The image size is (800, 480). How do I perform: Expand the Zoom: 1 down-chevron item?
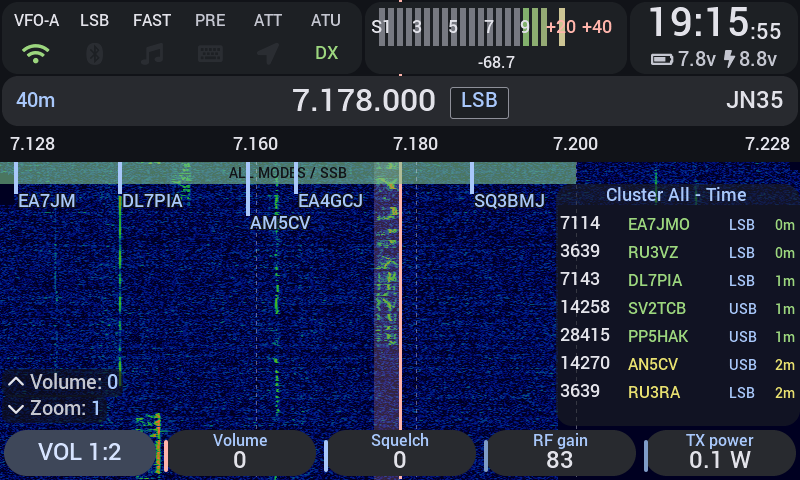[x=54, y=409]
